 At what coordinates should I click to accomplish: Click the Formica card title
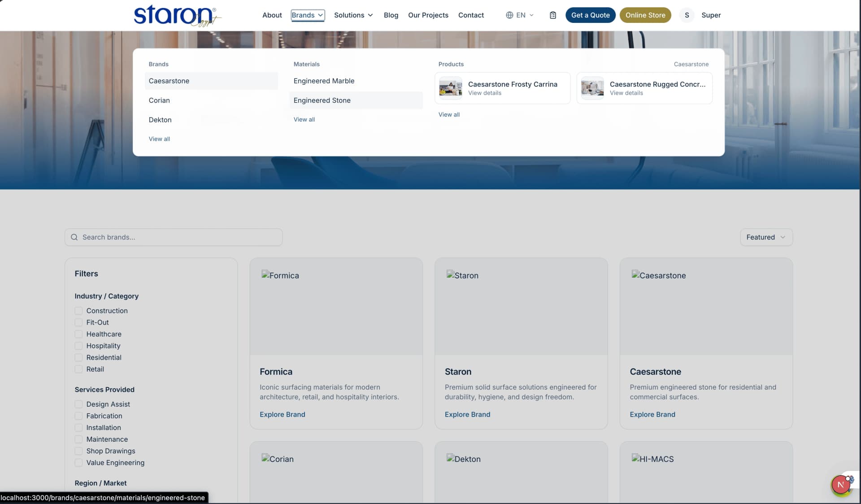click(276, 372)
